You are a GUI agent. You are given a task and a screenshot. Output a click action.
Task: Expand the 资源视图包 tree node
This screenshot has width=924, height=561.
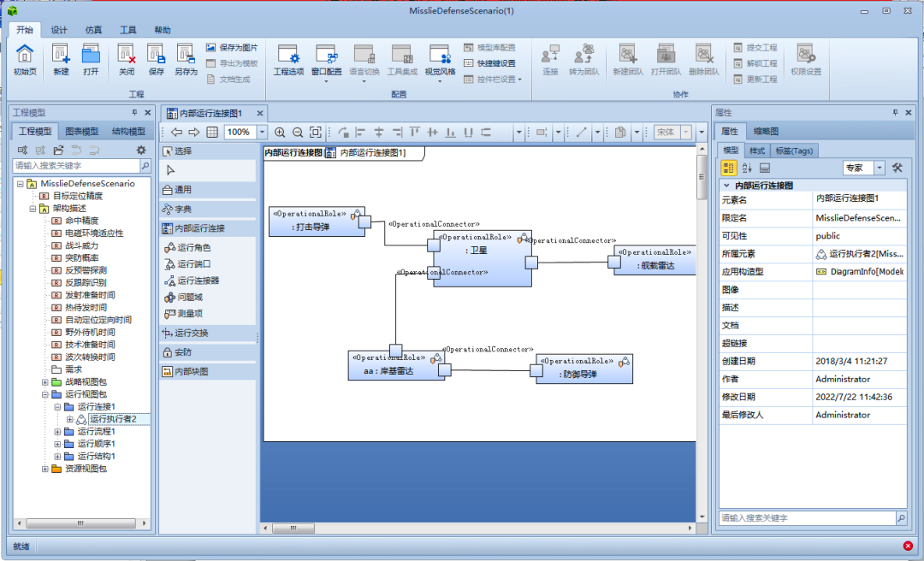click(x=45, y=469)
